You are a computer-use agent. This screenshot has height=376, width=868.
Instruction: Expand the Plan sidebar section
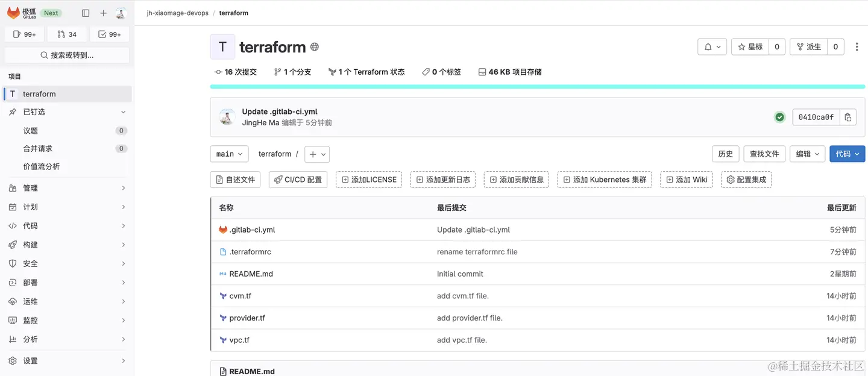click(x=67, y=207)
